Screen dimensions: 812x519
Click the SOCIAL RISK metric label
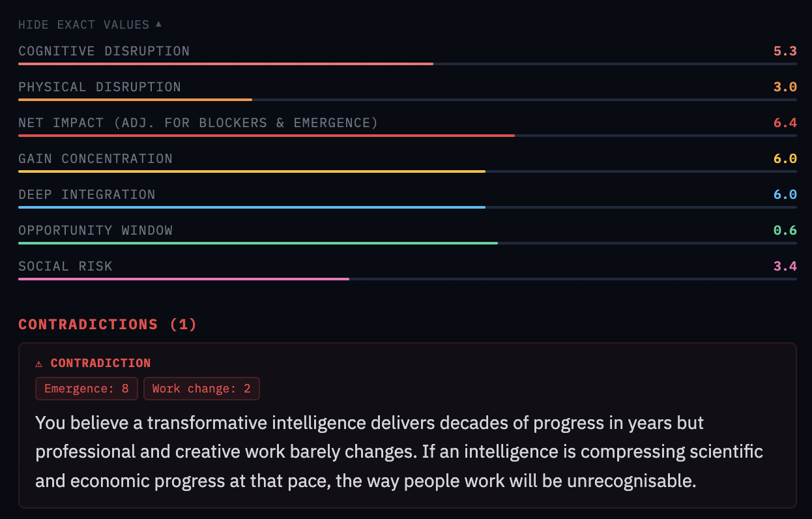pyautogui.click(x=65, y=266)
